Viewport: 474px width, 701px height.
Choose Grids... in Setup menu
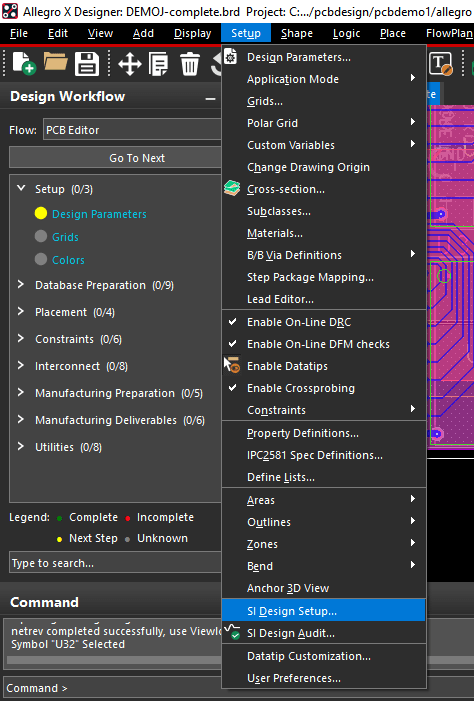coord(324,101)
